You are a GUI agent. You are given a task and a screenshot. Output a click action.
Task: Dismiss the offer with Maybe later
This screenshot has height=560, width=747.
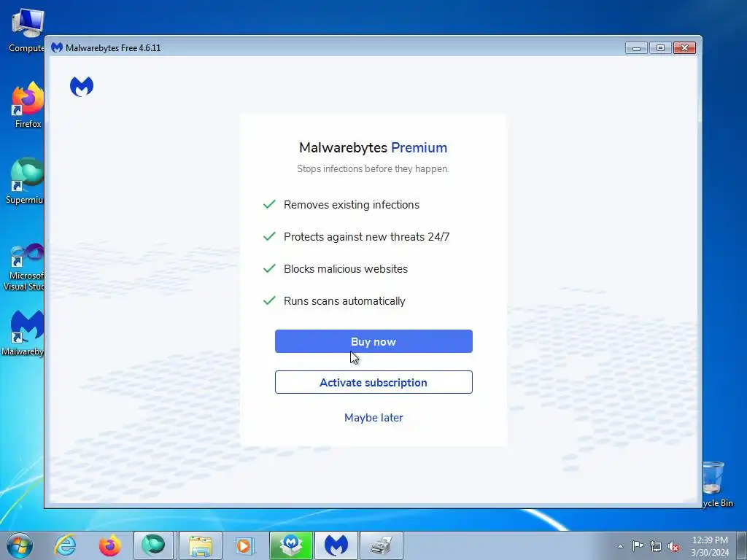tap(373, 418)
